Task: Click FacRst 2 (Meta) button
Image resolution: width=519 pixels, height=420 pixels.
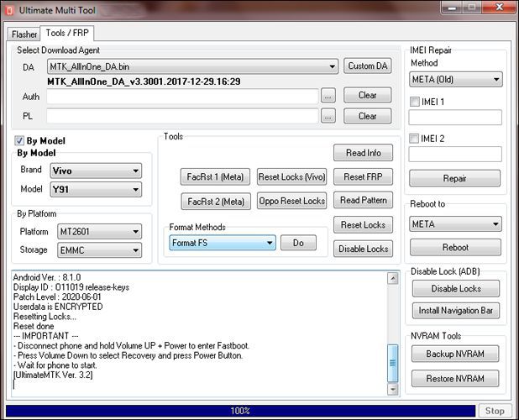Action: coord(216,202)
